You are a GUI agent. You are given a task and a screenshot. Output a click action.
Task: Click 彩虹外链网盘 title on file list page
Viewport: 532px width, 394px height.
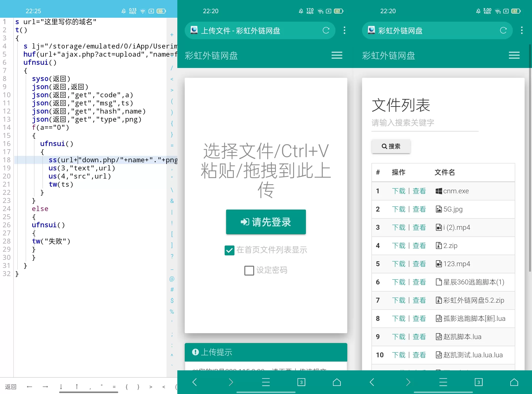(388, 56)
